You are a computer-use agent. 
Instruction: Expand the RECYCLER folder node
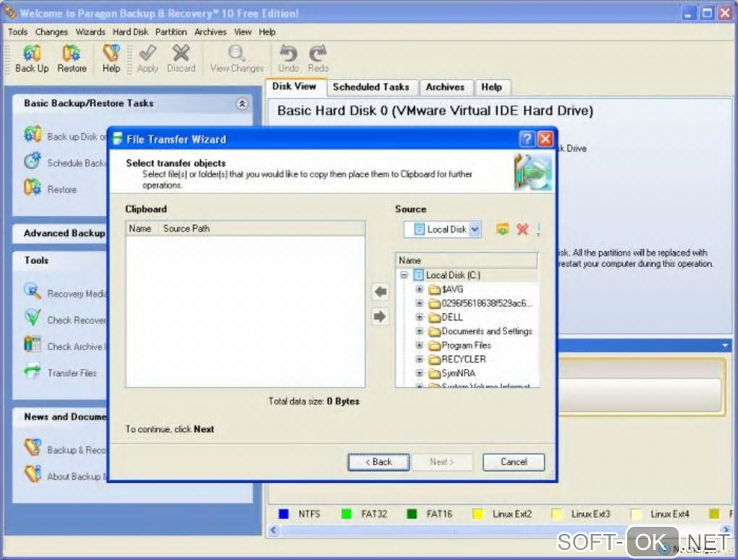[x=419, y=359]
